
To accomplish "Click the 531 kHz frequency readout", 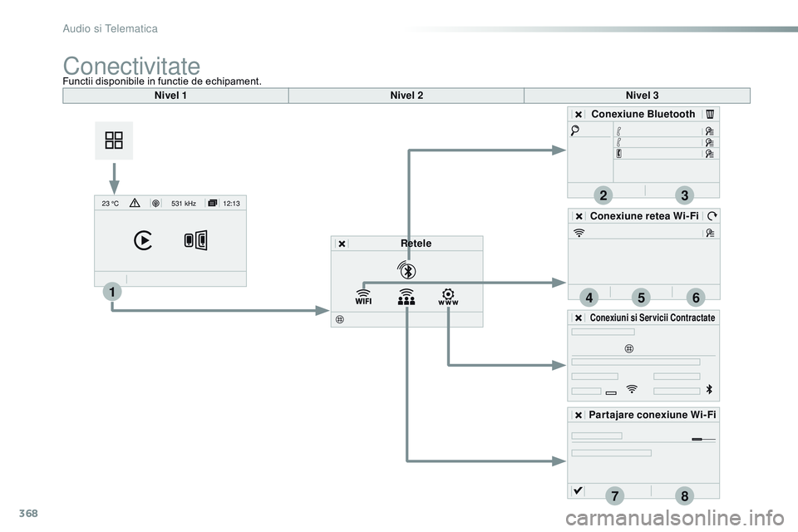I will (x=184, y=203).
